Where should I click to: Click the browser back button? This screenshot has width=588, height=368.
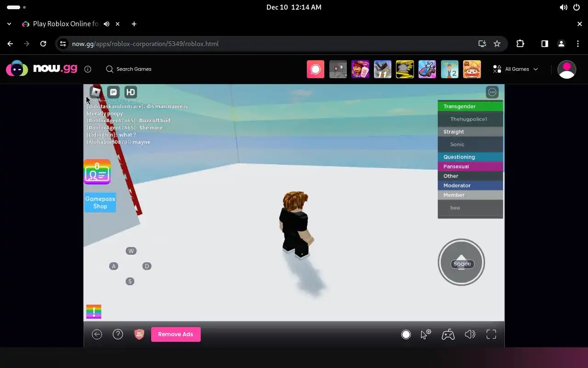coord(10,44)
